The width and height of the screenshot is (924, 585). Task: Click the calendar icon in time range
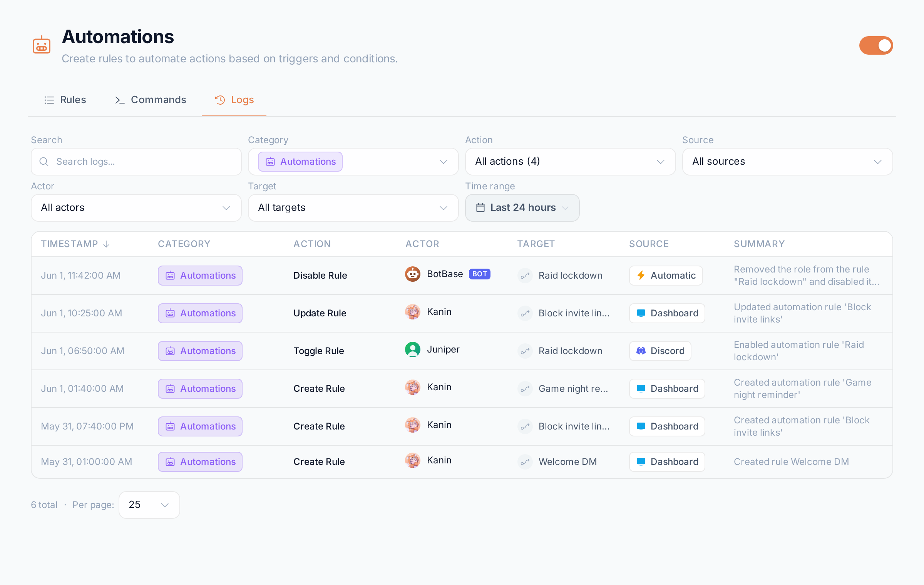tap(480, 208)
